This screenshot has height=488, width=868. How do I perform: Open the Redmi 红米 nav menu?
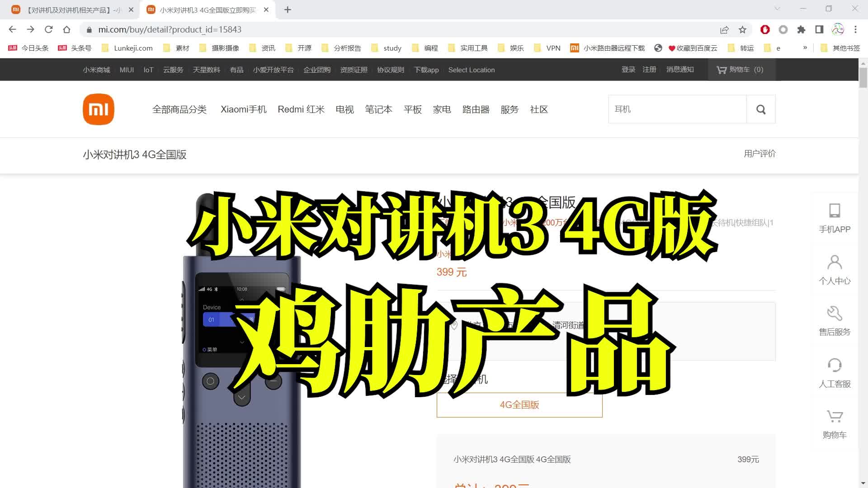point(301,109)
